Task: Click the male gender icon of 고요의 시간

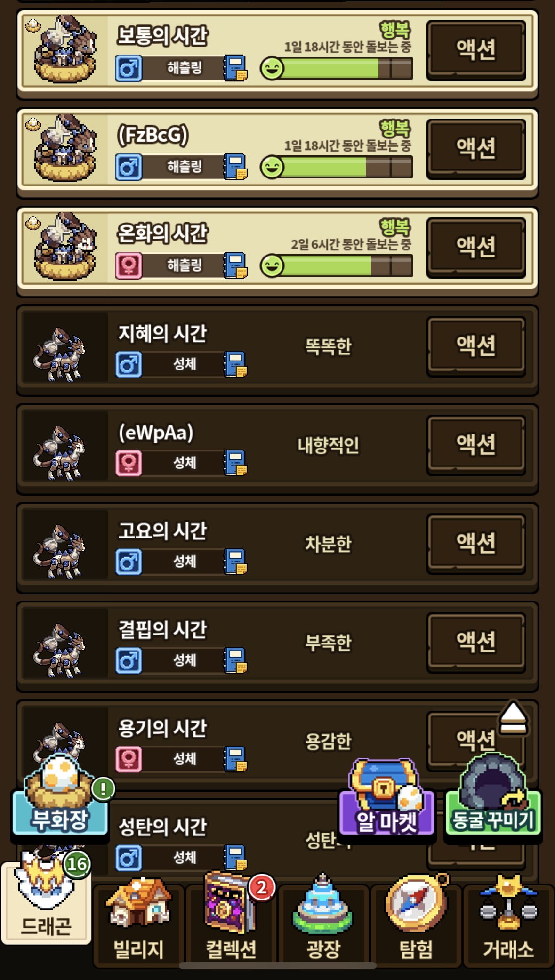Action: (129, 562)
